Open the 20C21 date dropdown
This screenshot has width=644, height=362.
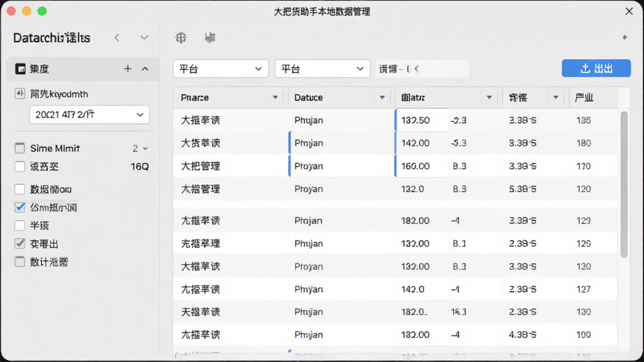89,114
